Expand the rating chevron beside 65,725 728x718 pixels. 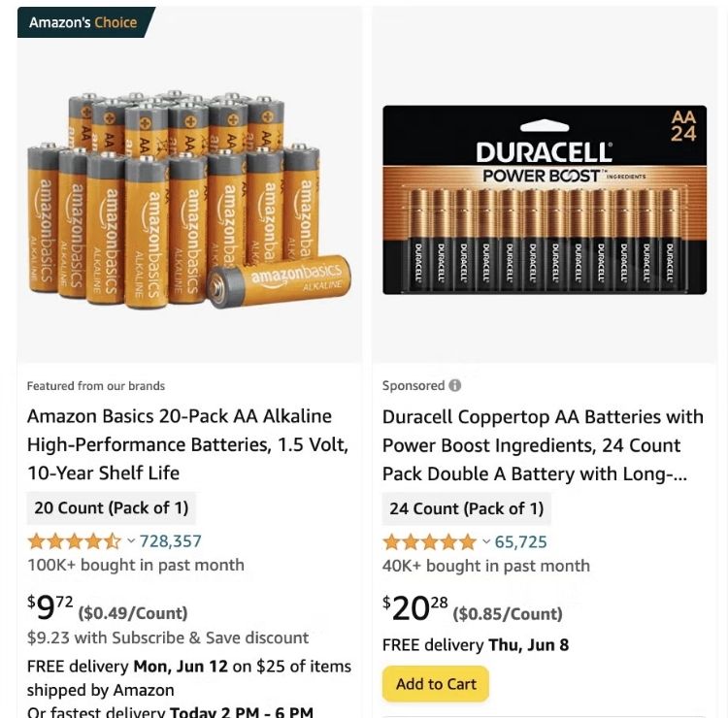pyautogui.click(x=486, y=541)
